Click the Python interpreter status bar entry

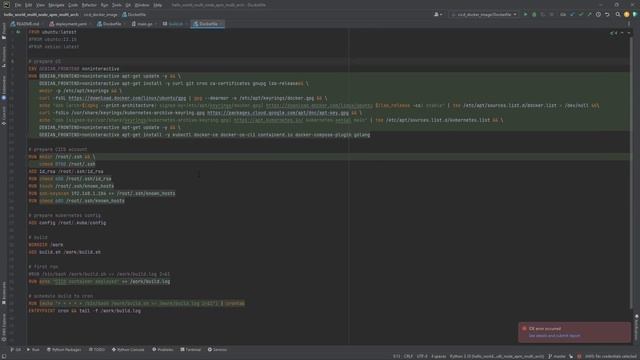click(x=497, y=356)
